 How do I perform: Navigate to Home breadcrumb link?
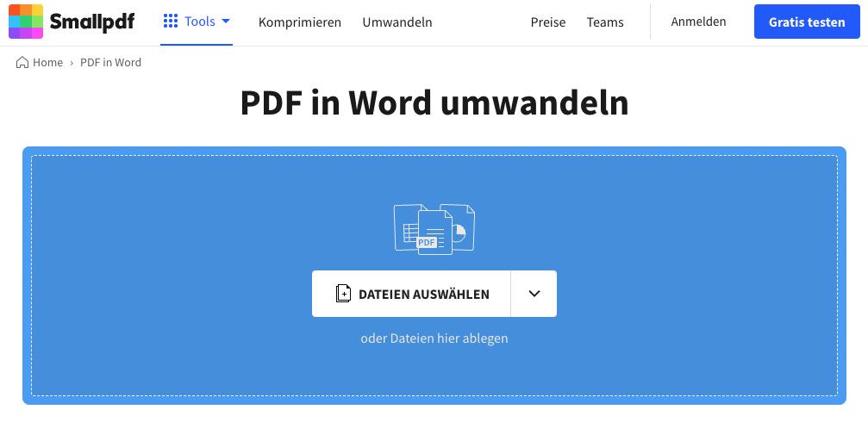pyautogui.click(x=47, y=63)
